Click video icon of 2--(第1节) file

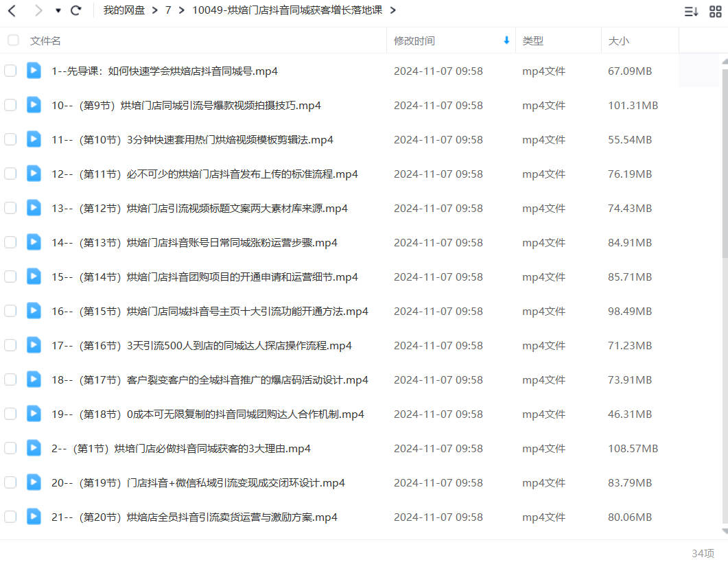coord(34,448)
